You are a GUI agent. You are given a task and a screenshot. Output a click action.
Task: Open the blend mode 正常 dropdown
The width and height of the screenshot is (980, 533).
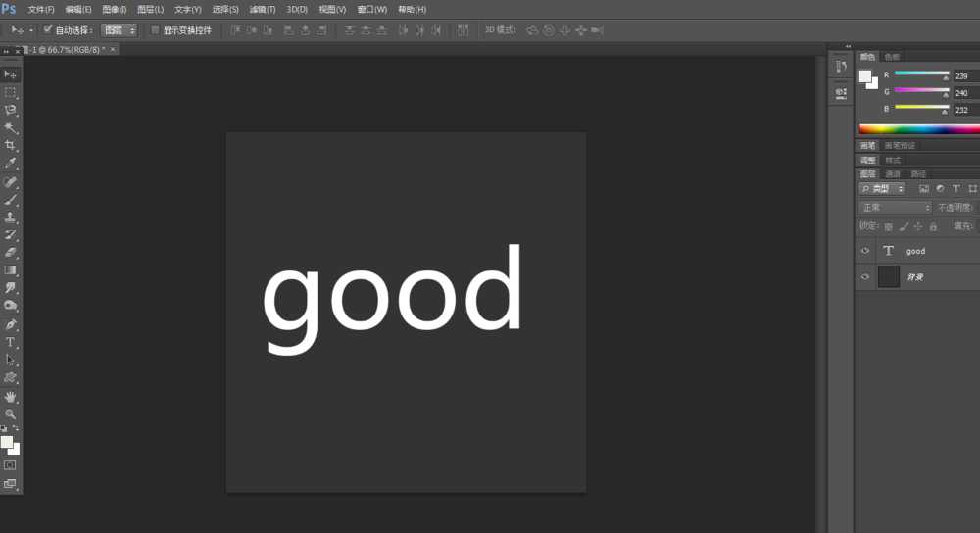(x=895, y=208)
